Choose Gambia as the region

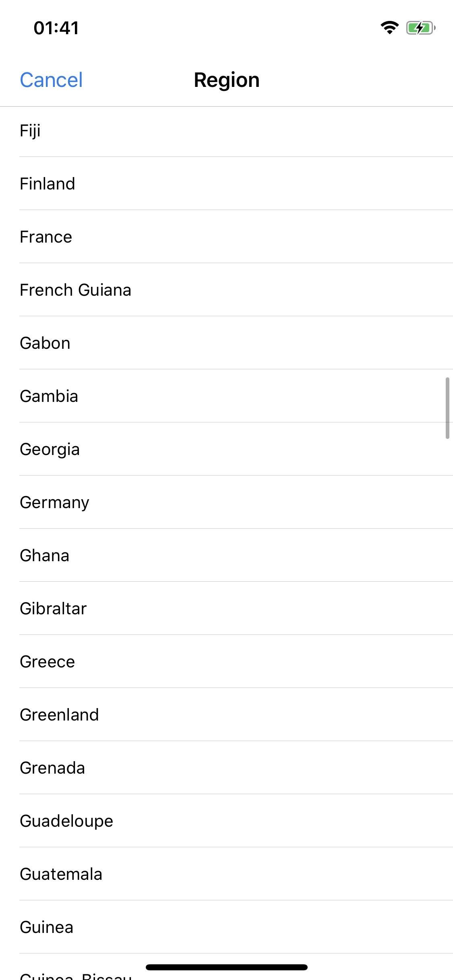click(x=226, y=396)
